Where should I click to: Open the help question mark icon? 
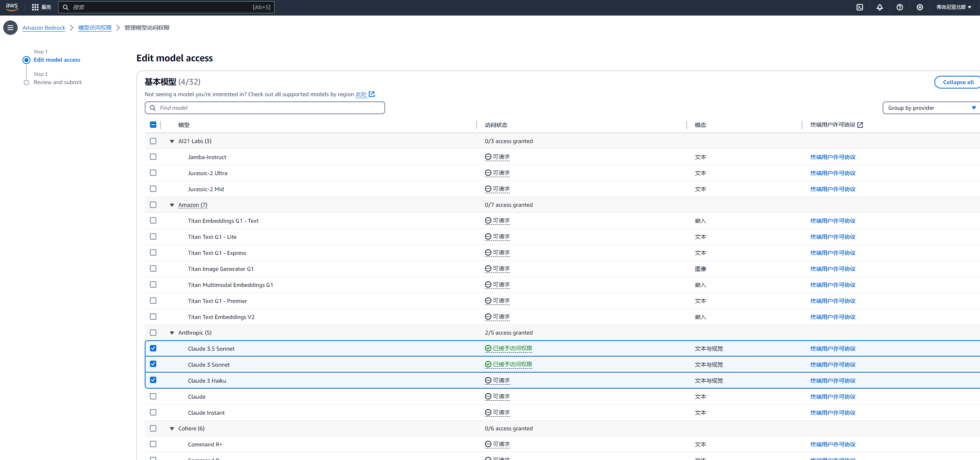900,7
